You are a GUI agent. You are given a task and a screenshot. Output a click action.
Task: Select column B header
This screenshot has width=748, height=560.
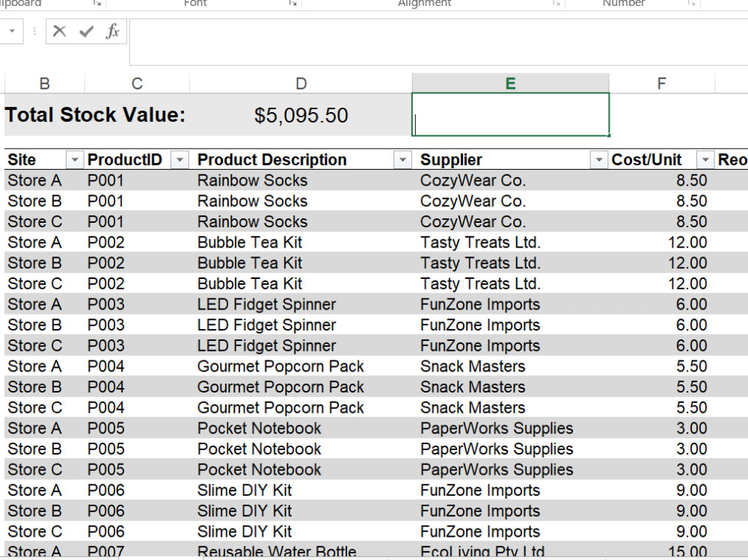click(x=45, y=84)
